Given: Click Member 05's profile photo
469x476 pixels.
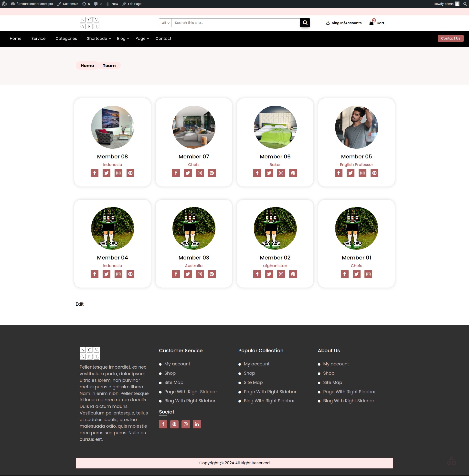Looking at the screenshot, I should [x=356, y=127].
